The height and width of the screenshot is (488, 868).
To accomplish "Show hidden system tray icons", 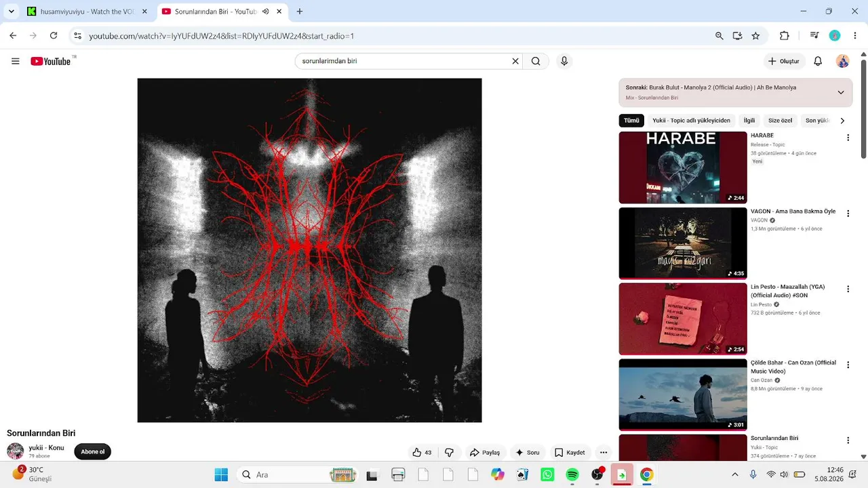I will [x=734, y=474].
